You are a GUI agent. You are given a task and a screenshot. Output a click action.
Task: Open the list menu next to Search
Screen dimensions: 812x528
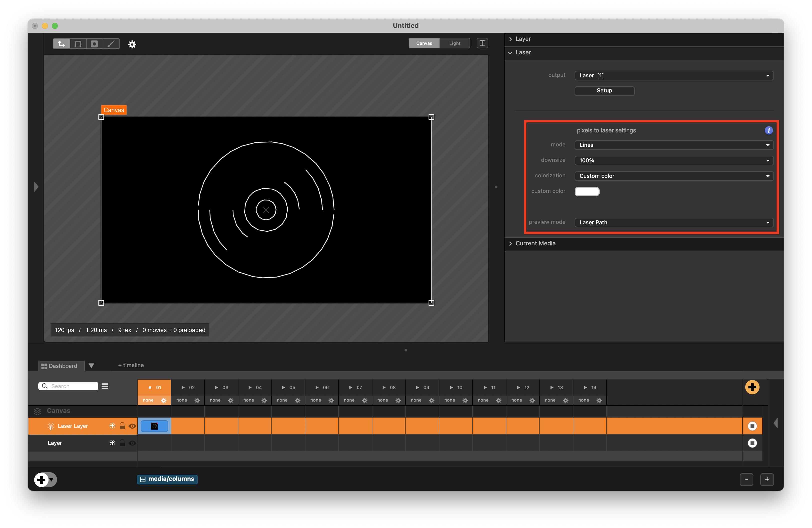coord(105,386)
